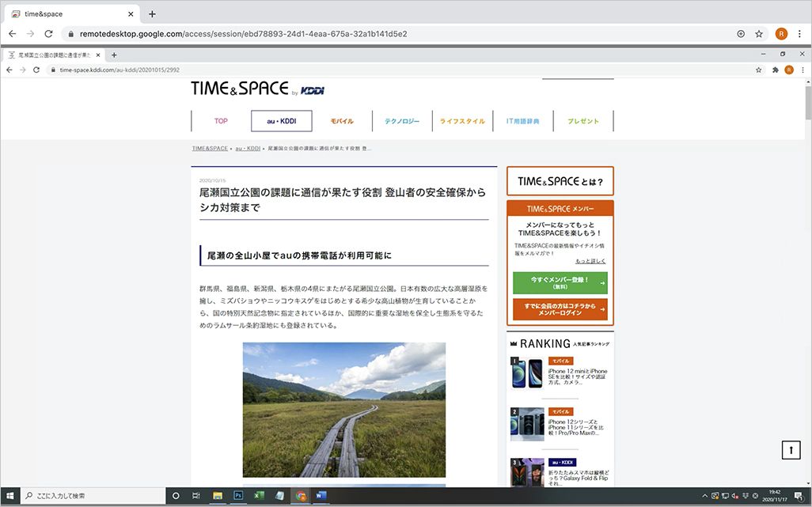This screenshot has width=812, height=507.
Task: Open the Windows Start menu
Action: (x=9, y=496)
